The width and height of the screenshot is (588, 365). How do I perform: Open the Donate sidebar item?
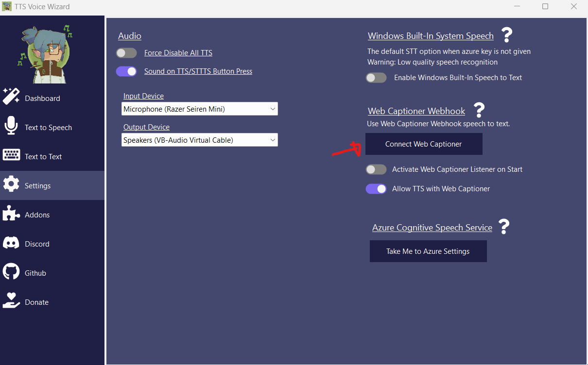point(52,302)
